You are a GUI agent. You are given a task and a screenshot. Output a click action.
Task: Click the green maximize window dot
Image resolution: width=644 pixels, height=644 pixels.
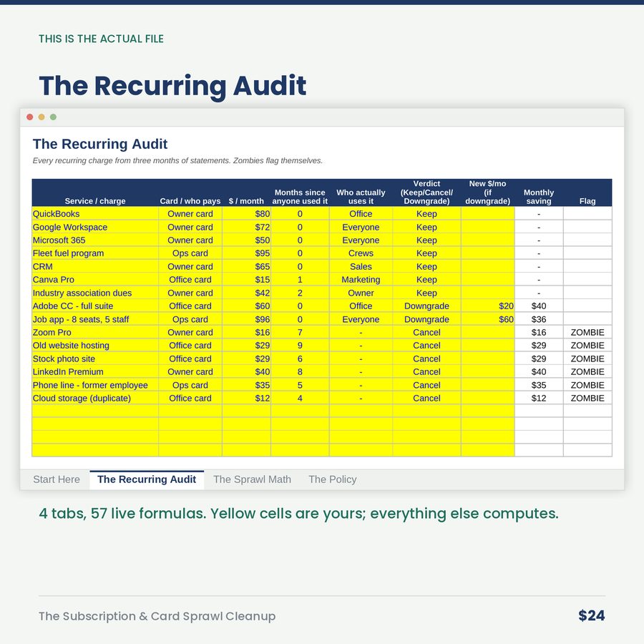coord(53,117)
